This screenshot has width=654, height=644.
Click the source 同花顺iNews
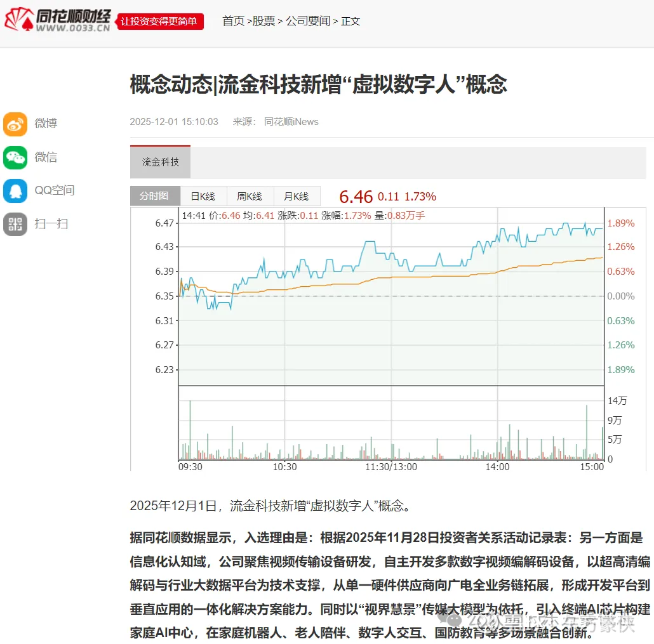pyautogui.click(x=291, y=122)
